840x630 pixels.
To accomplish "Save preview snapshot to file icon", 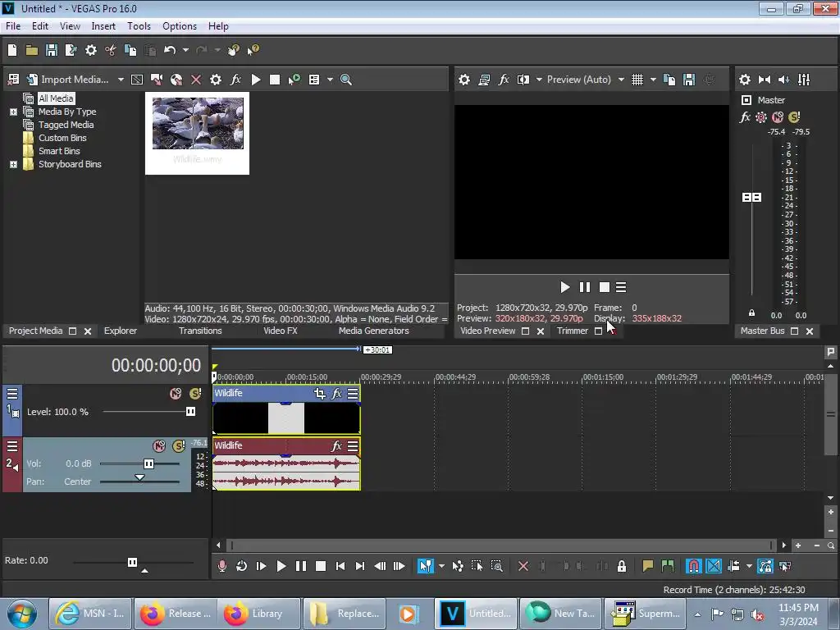I will (689, 80).
